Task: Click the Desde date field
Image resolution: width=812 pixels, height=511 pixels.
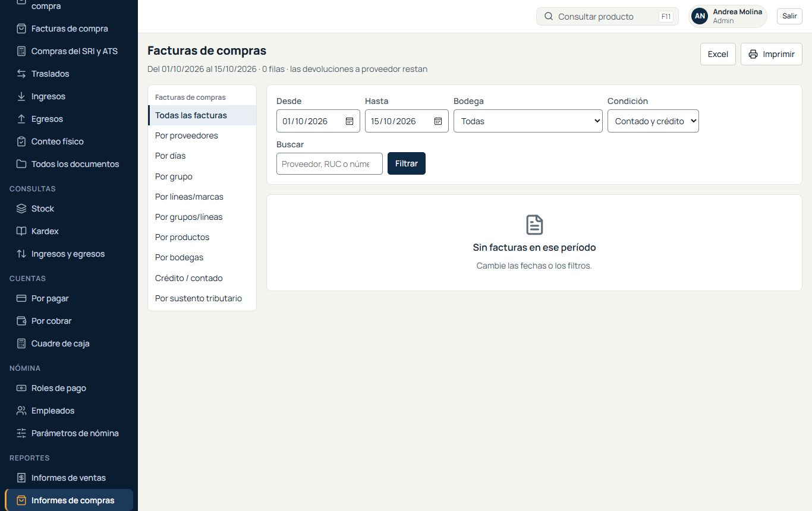Action: [318, 121]
